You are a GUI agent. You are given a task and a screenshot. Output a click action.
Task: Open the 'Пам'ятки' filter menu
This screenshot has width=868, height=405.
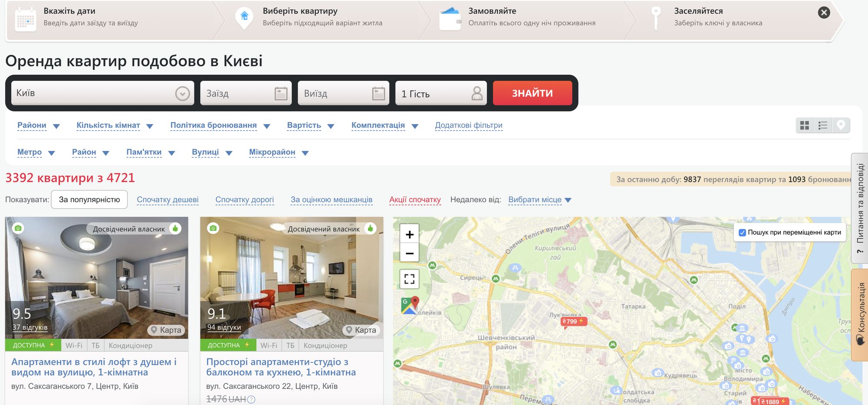tap(150, 152)
